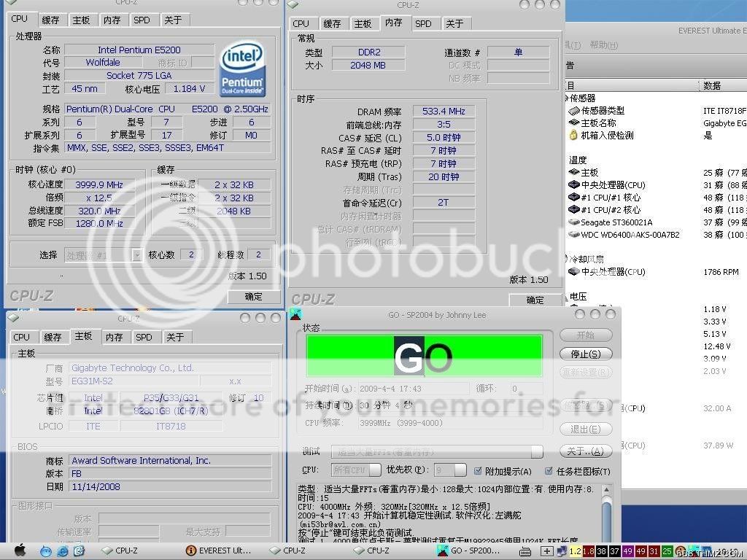This screenshot has width=747, height=560.
Task: Click the #1 CPU/#1 核心 chip icon
Action: pos(573,197)
